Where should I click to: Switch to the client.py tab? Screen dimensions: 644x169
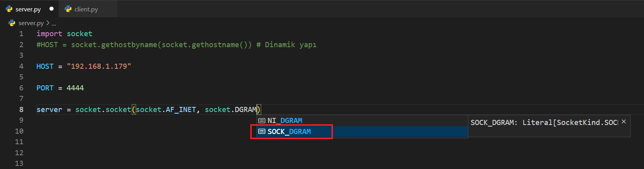click(86, 9)
